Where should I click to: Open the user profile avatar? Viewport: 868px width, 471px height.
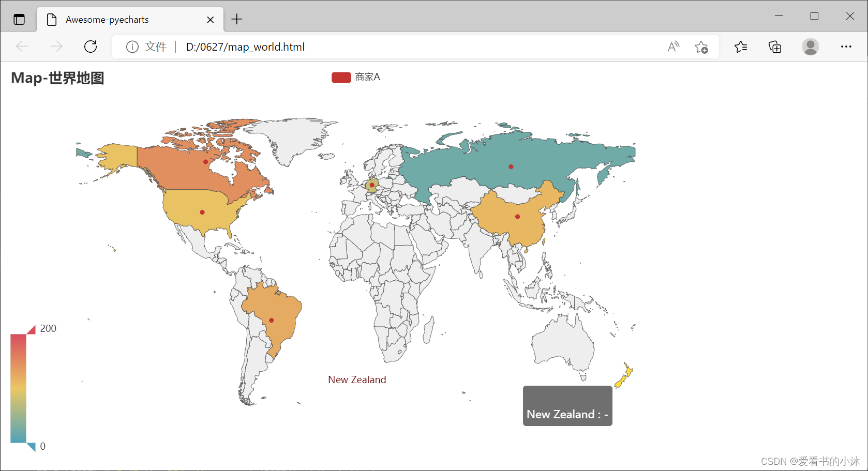(x=811, y=47)
